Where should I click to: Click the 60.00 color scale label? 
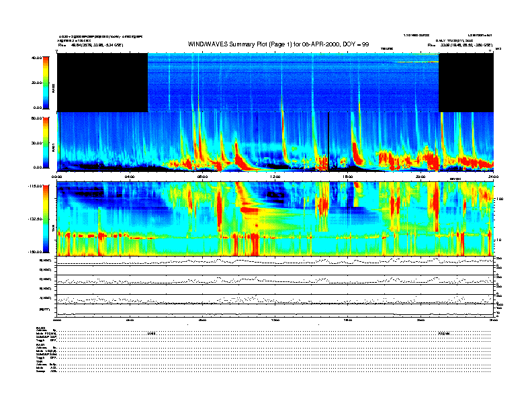coord(36,118)
